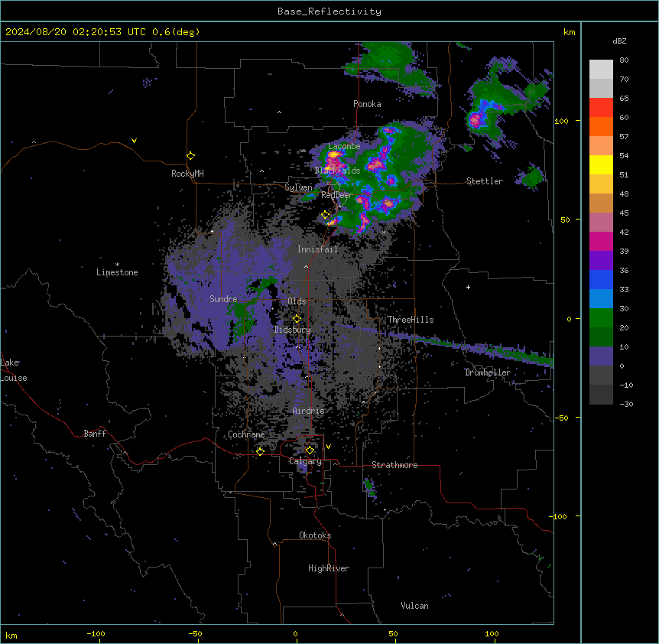Click the Strathmore label
This screenshot has height=644, width=659.
(x=394, y=465)
